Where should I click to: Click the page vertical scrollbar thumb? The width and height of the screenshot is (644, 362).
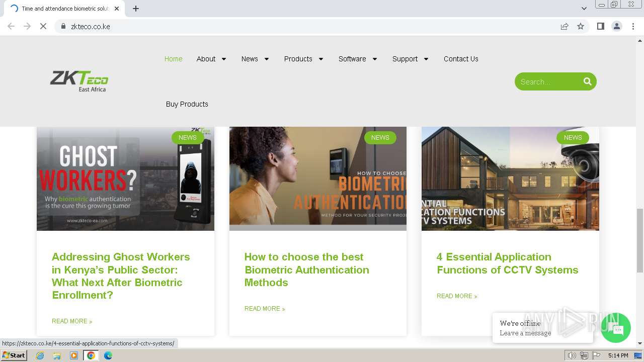(x=640, y=240)
